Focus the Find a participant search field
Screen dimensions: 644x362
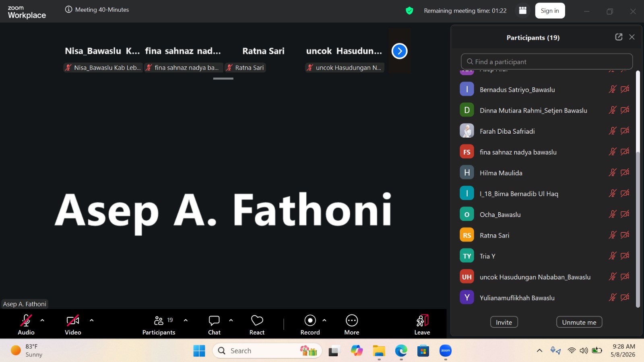[547, 62]
